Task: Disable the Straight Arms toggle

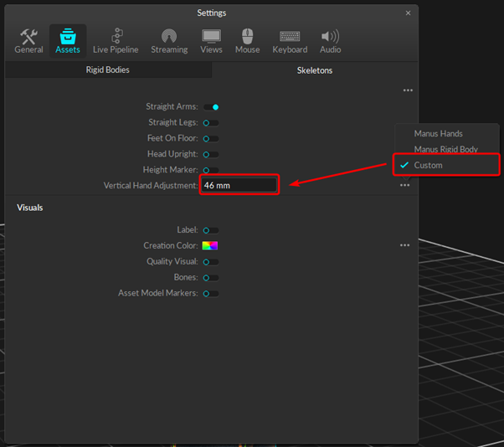Action: (211, 107)
